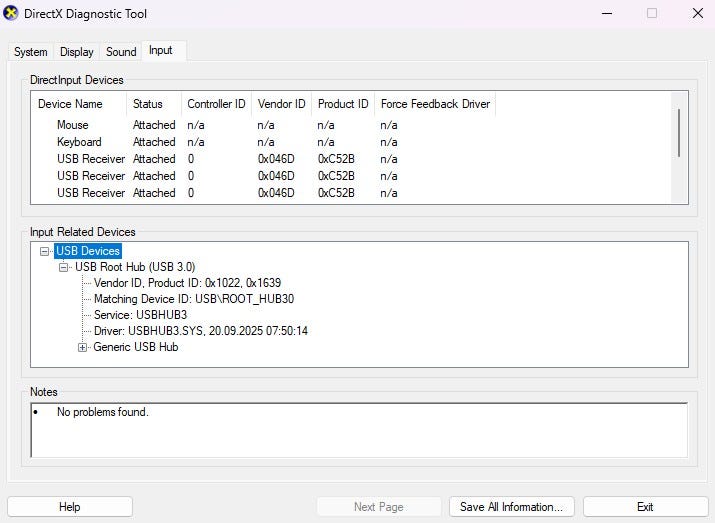The image size is (715, 523).
Task: Click the Force Feedback Driver column header
Action: click(x=435, y=104)
